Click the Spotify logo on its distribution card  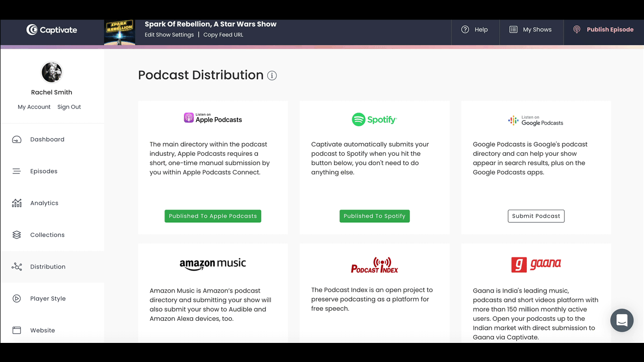click(374, 119)
